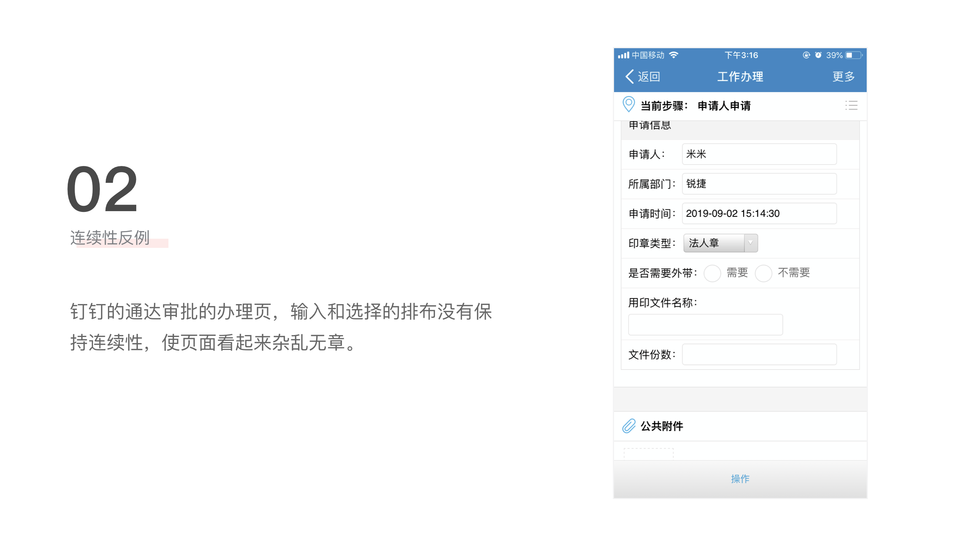
Task: Open the 更多 menu in header
Action: pyautogui.click(x=843, y=77)
